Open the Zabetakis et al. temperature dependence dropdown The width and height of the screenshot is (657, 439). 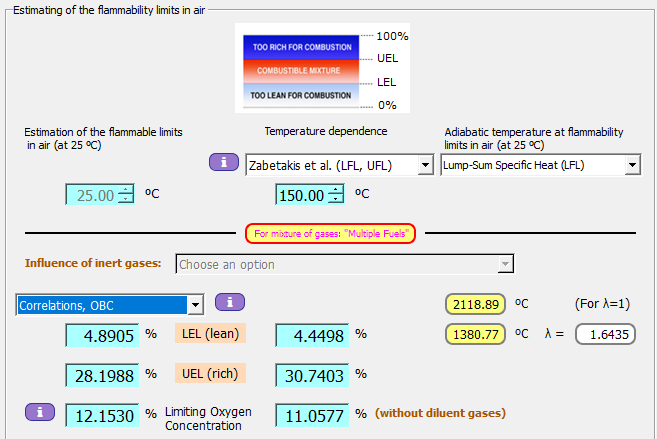425,165
